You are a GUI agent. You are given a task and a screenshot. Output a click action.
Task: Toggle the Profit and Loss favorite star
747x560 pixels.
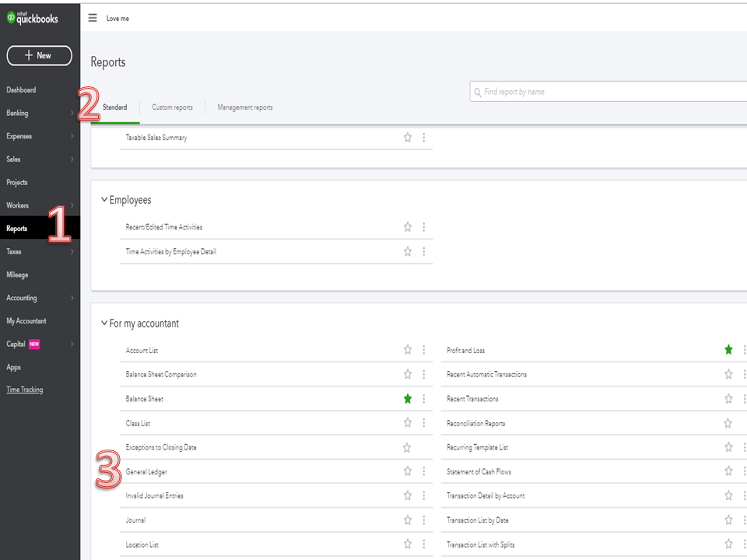728,350
